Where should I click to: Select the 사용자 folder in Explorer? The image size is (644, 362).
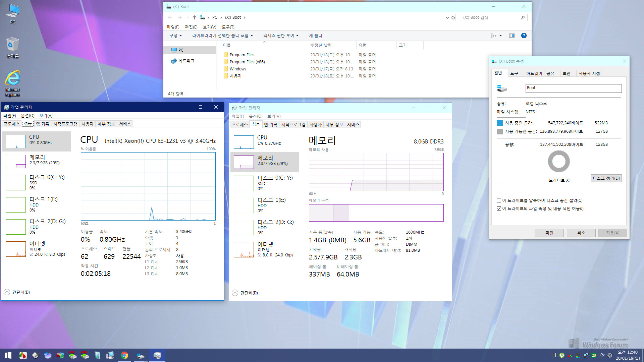[x=233, y=76]
